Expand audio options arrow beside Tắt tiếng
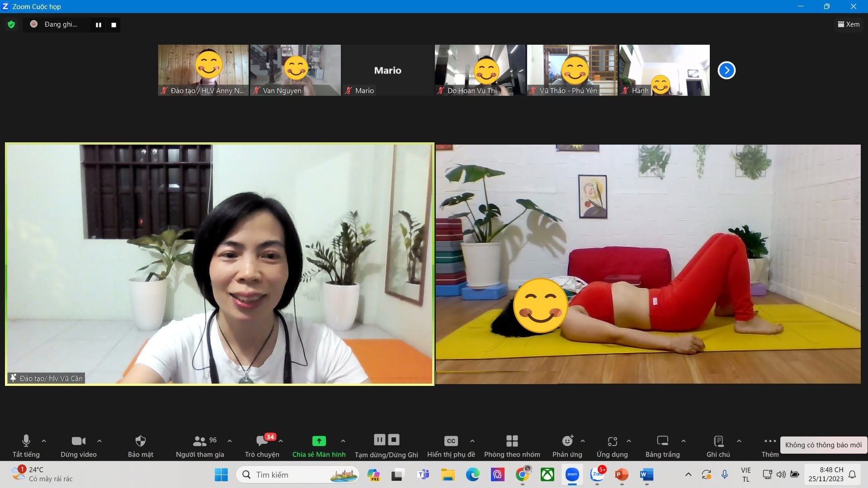 tap(44, 441)
